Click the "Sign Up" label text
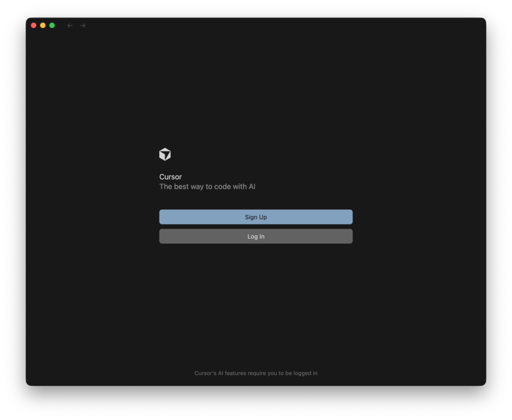 pyautogui.click(x=255, y=217)
